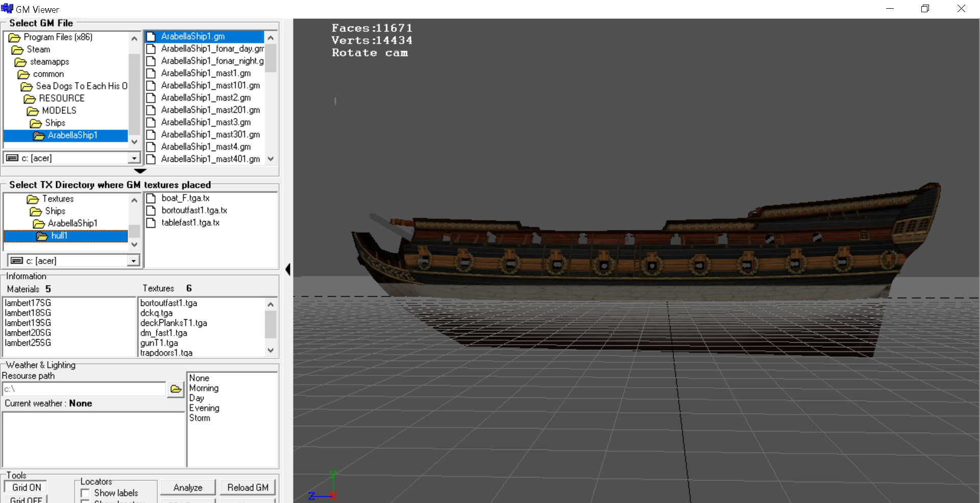The width and height of the screenshot is (980, 503).
Task: Click file icon next to boat_F.tga.tx
Action: (x=151, y=198)
